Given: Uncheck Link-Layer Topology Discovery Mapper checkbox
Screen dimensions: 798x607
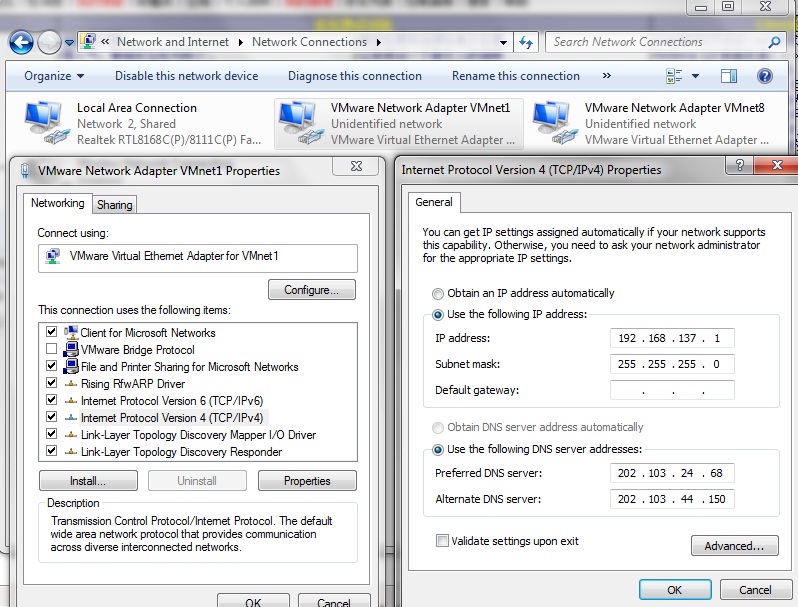Looking at the screenshot, I should 51,434.
